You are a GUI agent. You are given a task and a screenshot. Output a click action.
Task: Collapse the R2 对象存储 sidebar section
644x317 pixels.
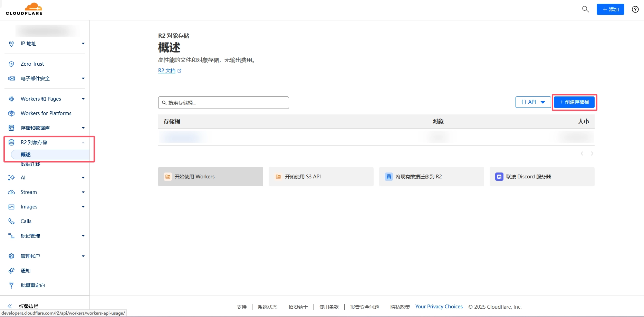click(x=83, y=142)
